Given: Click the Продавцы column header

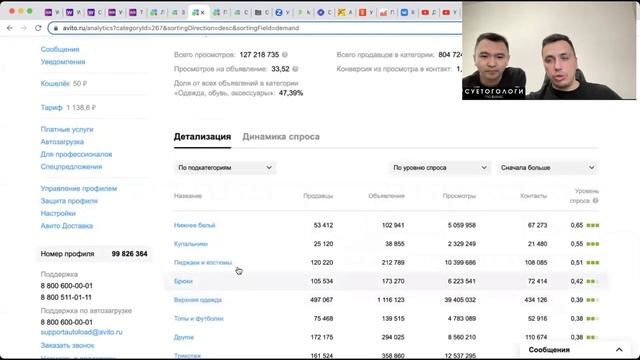Looking at the screenshot, I should 318,196.
